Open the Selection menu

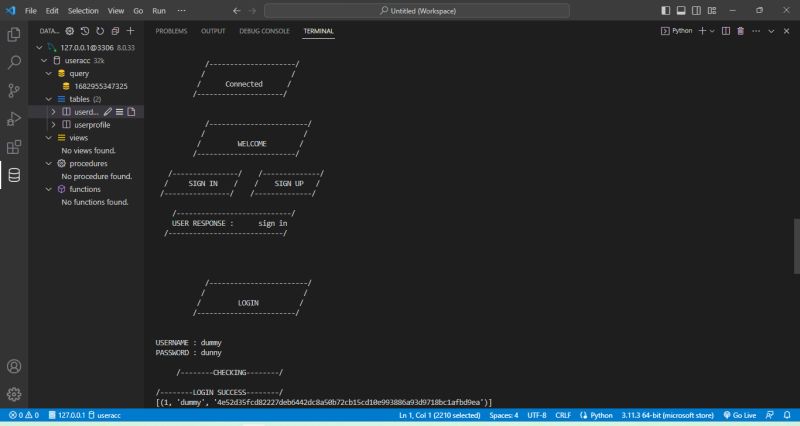click(x=83, y=11)
